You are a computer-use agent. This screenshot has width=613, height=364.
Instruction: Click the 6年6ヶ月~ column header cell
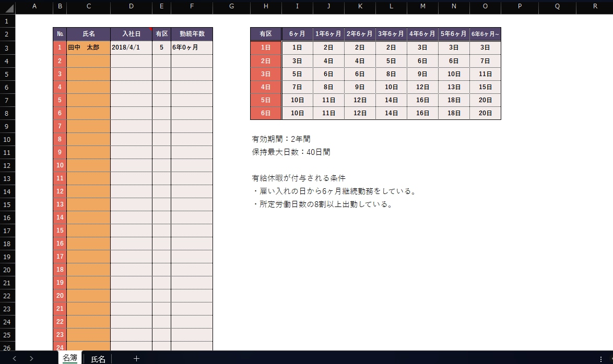[x=485, y=34]
